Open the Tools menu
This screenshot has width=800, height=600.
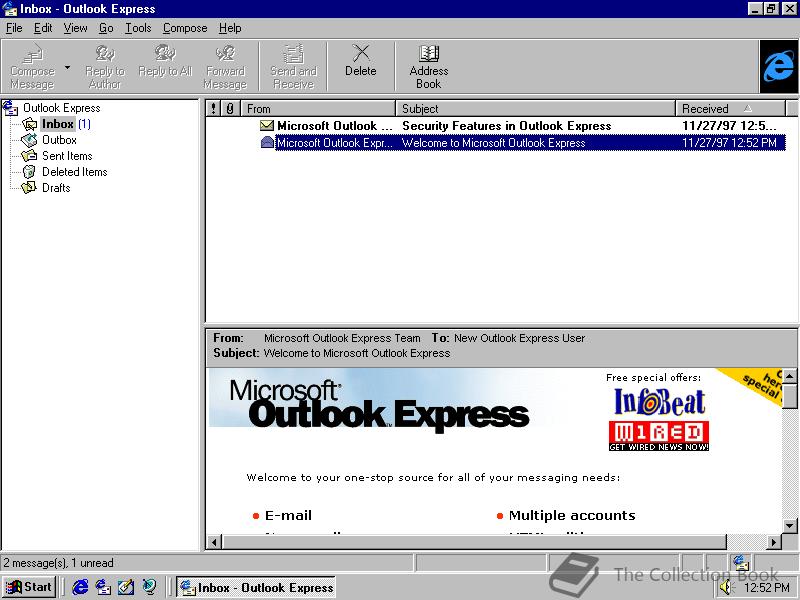(x=138, y=28)
